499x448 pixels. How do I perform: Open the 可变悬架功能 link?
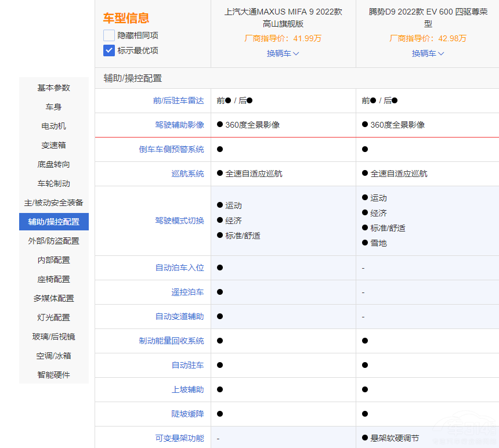(179, 438)
